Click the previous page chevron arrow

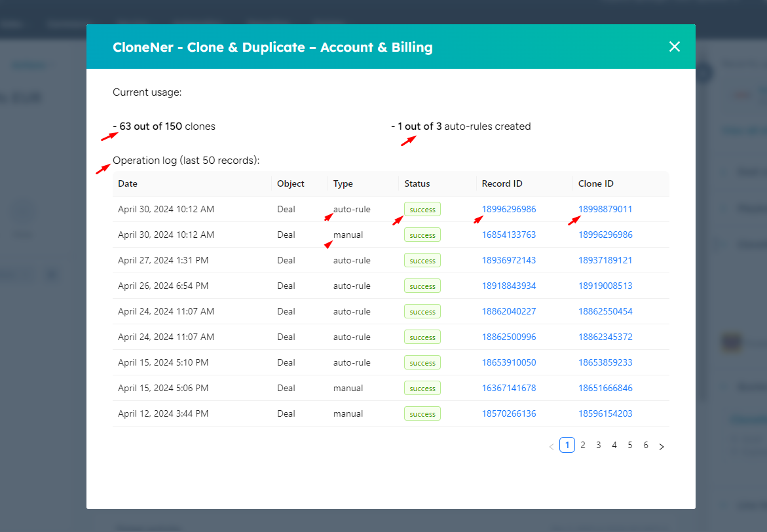pyautogui.click(x=552, y=445)
